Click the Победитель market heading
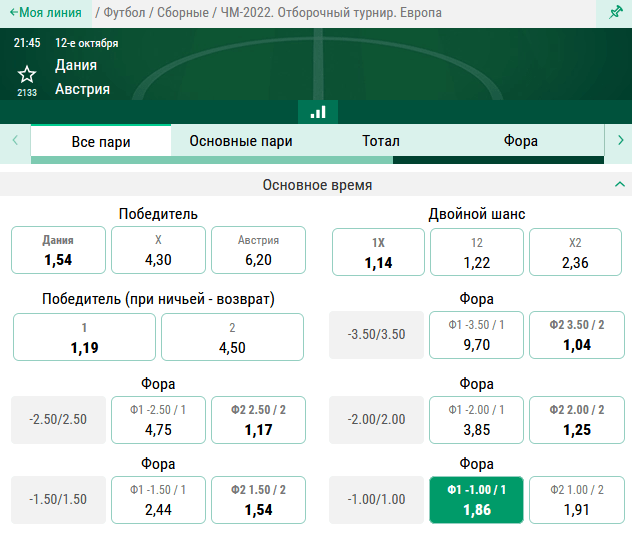Screen dimensions: 632x533 click(158, 214)
